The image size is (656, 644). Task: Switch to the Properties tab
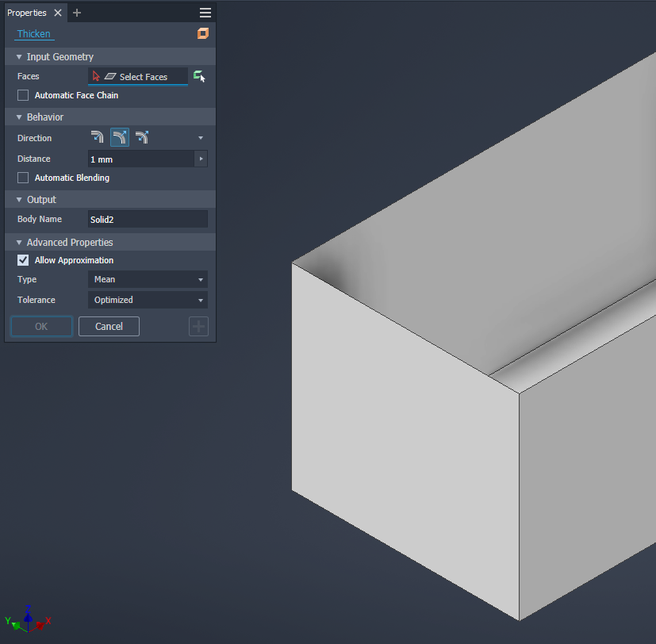[27, 12]
